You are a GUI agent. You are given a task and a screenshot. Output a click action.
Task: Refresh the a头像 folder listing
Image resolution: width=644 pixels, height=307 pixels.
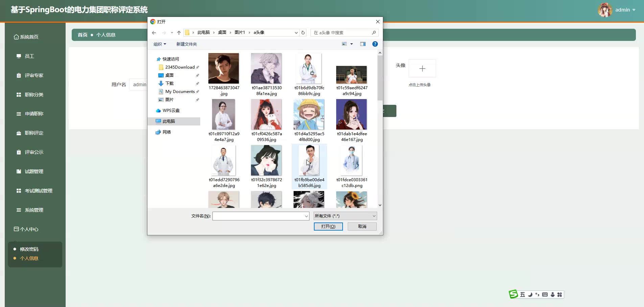pos(303,33)
